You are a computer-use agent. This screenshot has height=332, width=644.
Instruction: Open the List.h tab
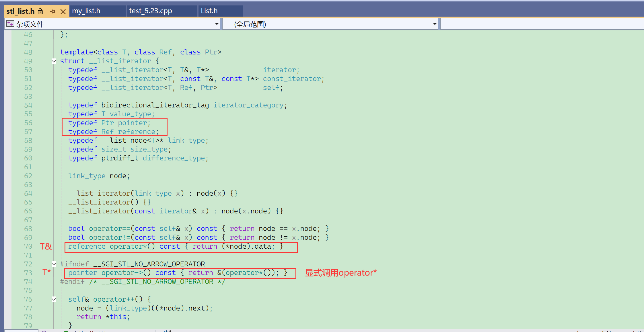[x=209, y=11]
